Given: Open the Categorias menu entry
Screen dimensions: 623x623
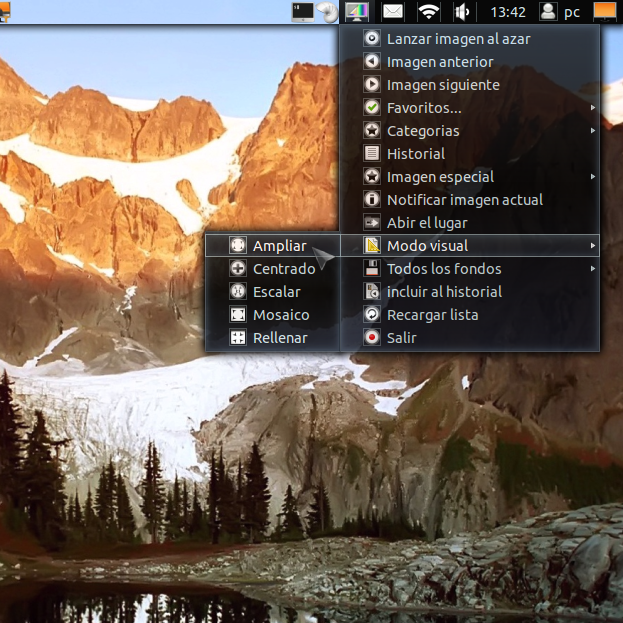Looking at the screenshot, I should tap(470, 130).
